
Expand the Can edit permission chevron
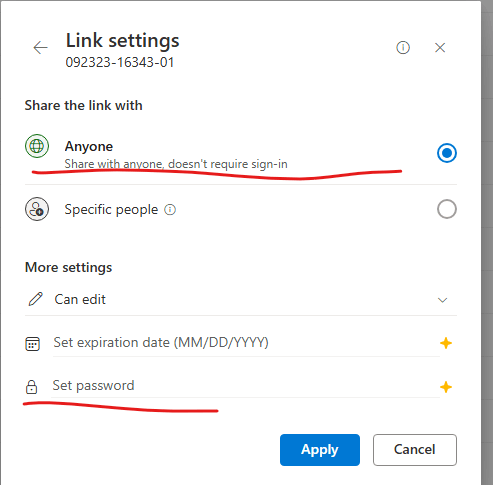[442, 300]
